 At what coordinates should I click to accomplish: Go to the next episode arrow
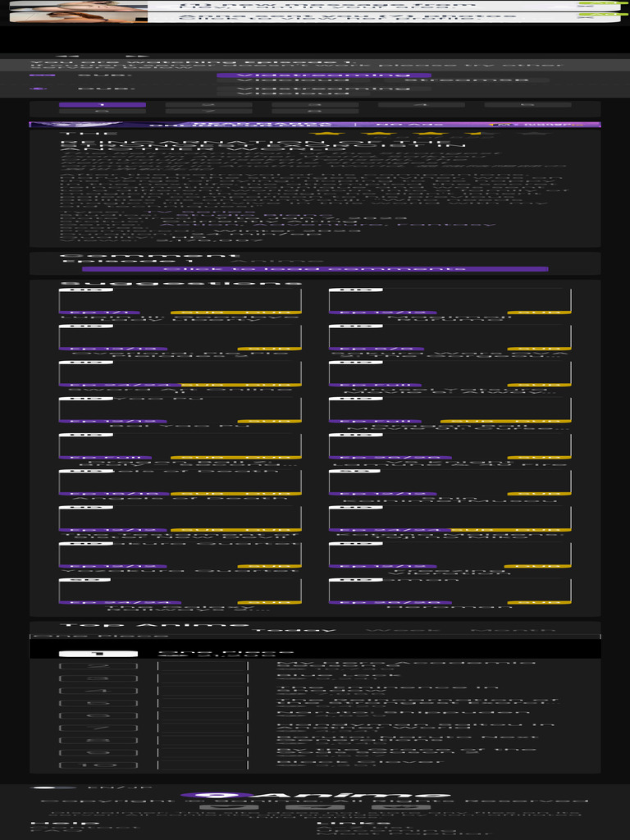[138, 55]
